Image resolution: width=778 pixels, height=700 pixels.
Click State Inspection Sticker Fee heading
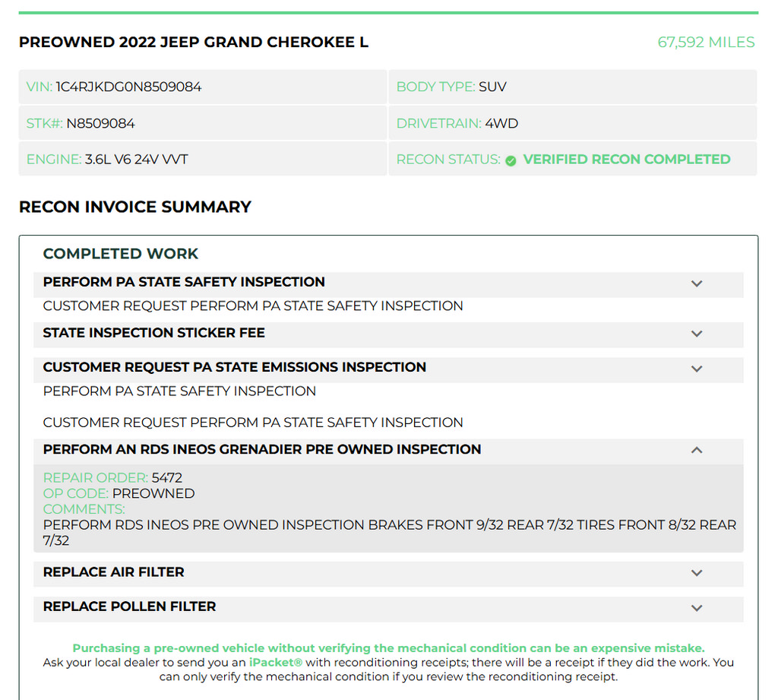(153, 333)
